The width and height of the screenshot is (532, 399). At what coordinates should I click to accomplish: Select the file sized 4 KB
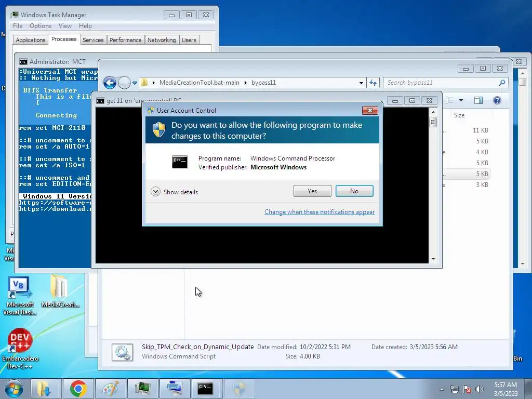click(x=482, y=152)
